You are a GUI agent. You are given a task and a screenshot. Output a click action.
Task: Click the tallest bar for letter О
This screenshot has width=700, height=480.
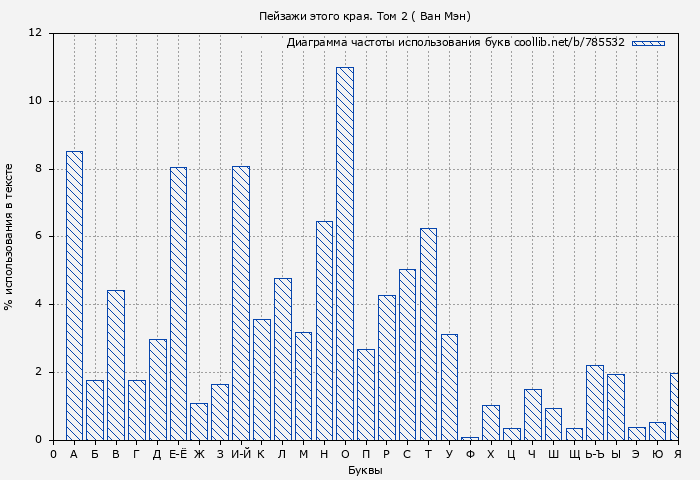point(345,253)
